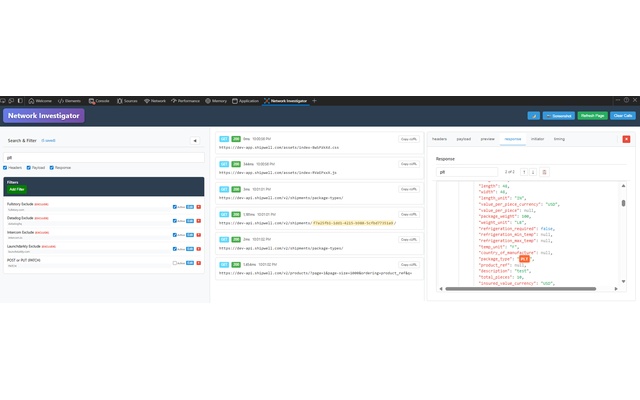
Task: Open the Network DevTools tab
Action: tap(155, 101)
